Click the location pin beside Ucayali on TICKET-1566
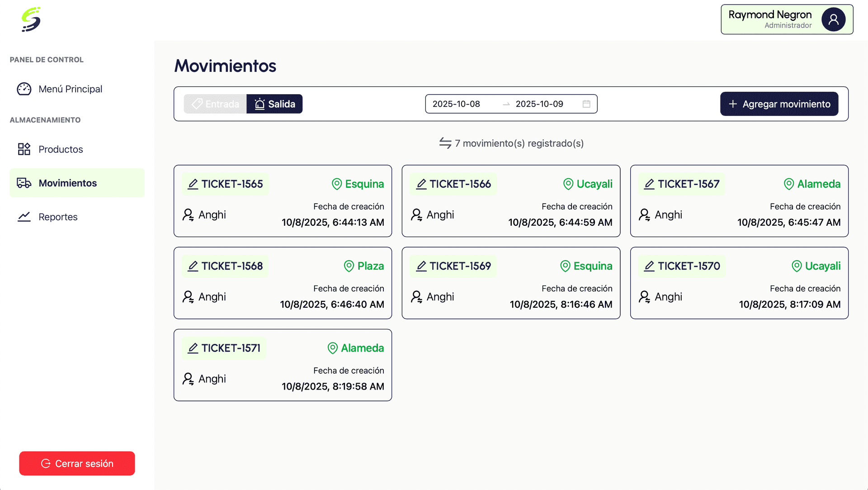Screen dimensions: 868x490 [568, 184]
